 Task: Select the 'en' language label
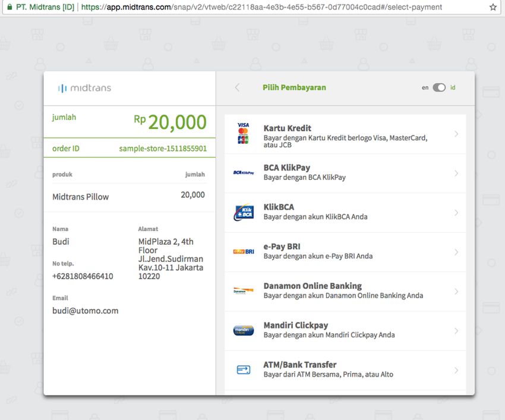click(425, 87)
